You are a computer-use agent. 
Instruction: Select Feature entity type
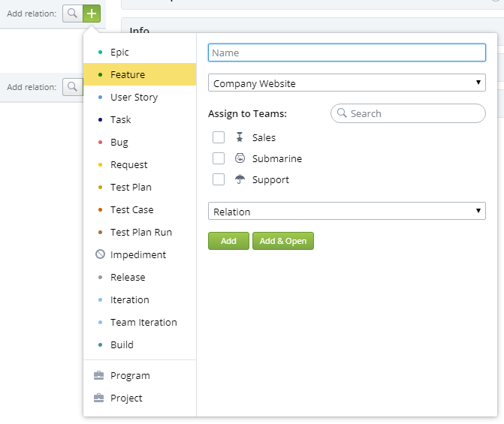click(x=140, y=74)
